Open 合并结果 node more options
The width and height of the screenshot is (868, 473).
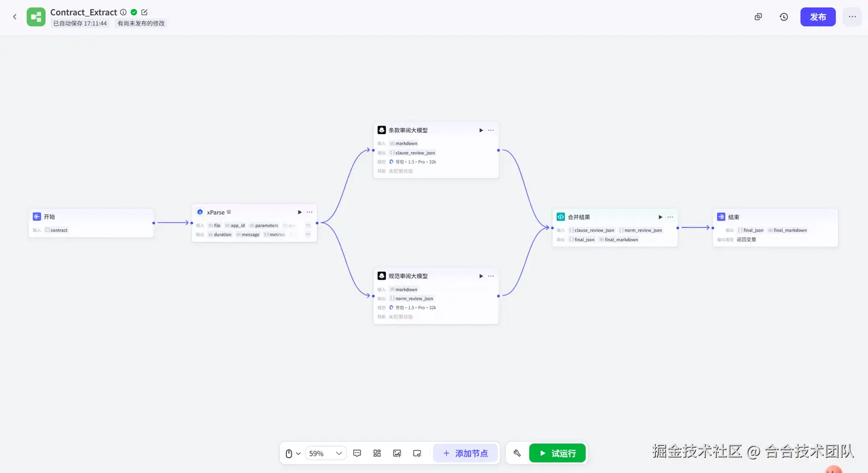pyautogui.click(x=670, y=217)
